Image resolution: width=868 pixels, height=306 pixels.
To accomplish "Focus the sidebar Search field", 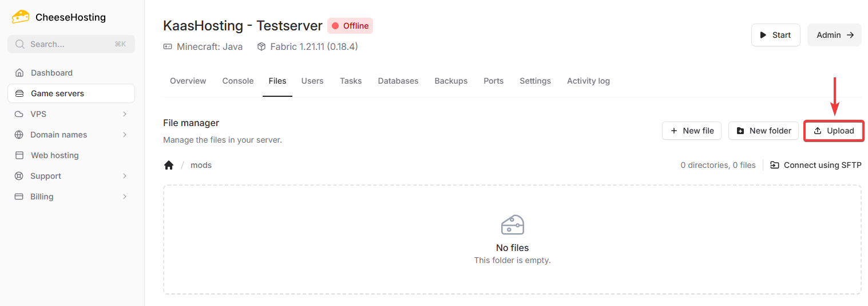I will tap(71, 44).
